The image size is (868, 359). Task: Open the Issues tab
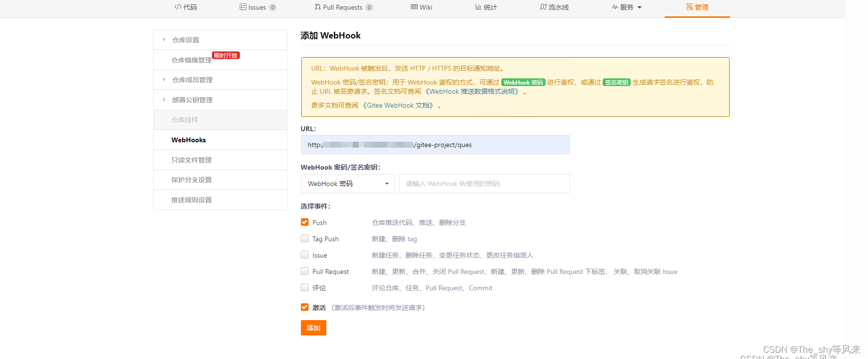coord(258,7)
